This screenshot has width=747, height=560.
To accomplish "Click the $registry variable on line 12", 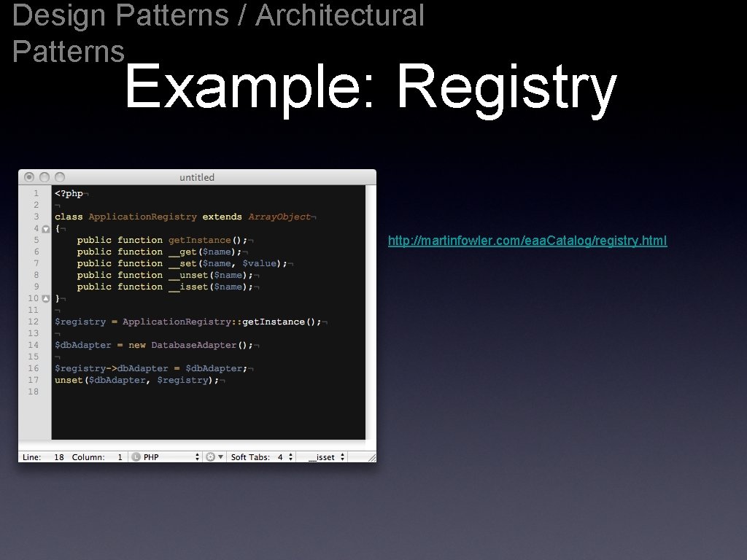I will pyautogui.click(x=80, y=322).
